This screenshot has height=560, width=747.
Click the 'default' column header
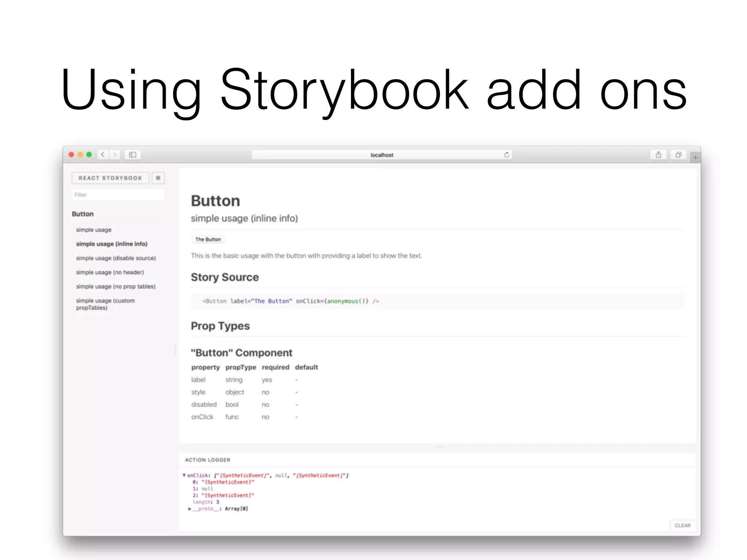pos(306,367)
